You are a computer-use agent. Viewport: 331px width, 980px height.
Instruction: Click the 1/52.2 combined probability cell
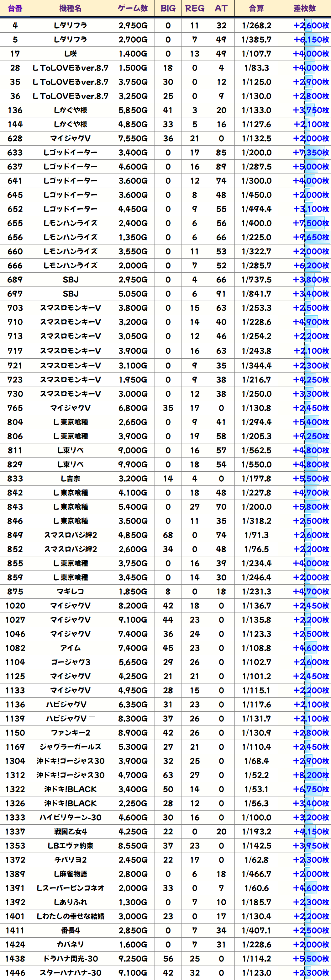pyautogui.click(x=256, y=775)
